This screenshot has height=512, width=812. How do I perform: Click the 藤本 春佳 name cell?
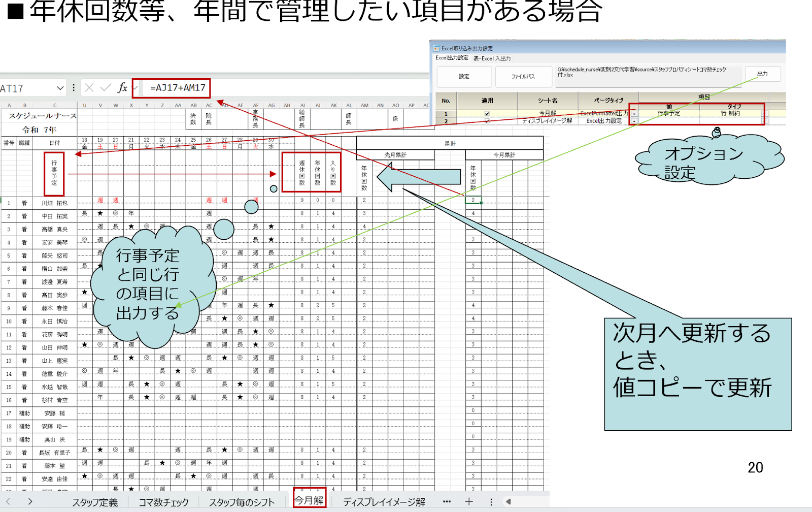(55, 308)
